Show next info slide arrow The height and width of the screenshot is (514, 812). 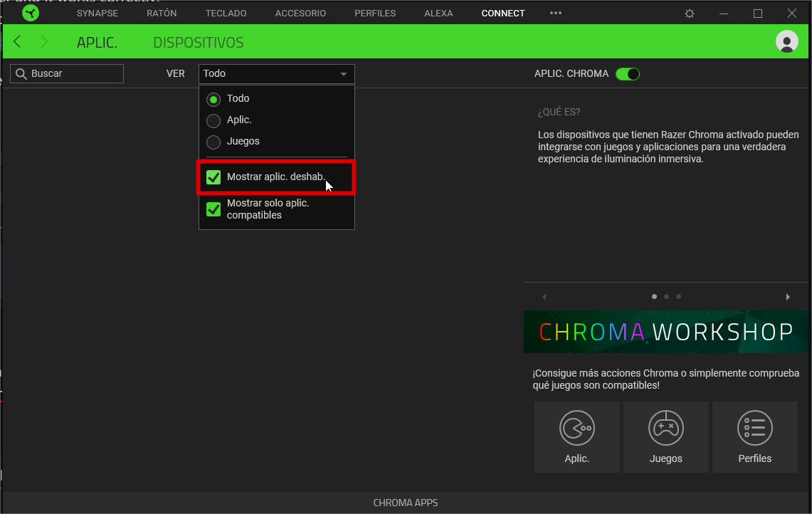click(788, 297)
